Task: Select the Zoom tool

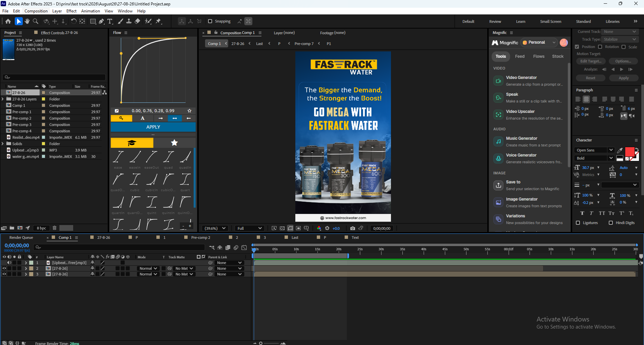Action: point(36,21)
